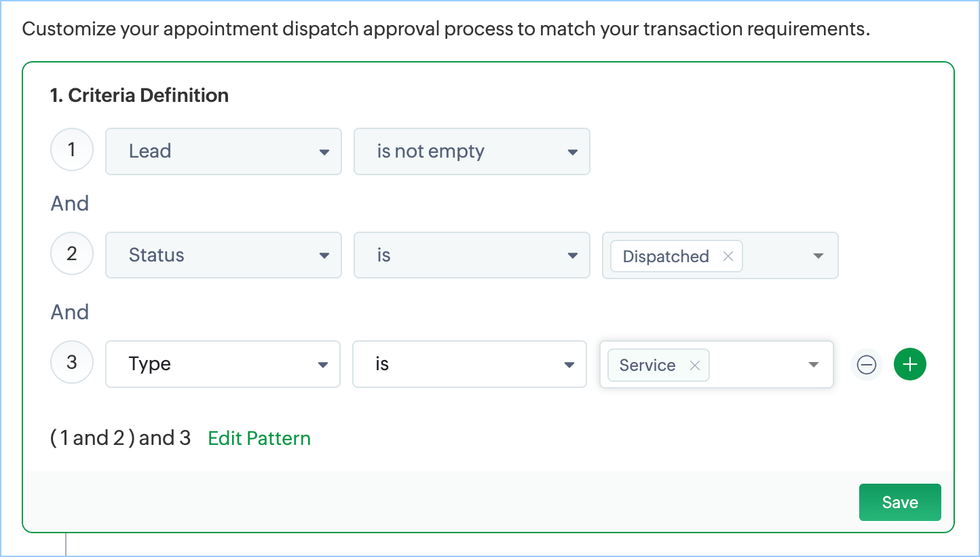Expand the Service value dropdown arrow

(814, 365)
